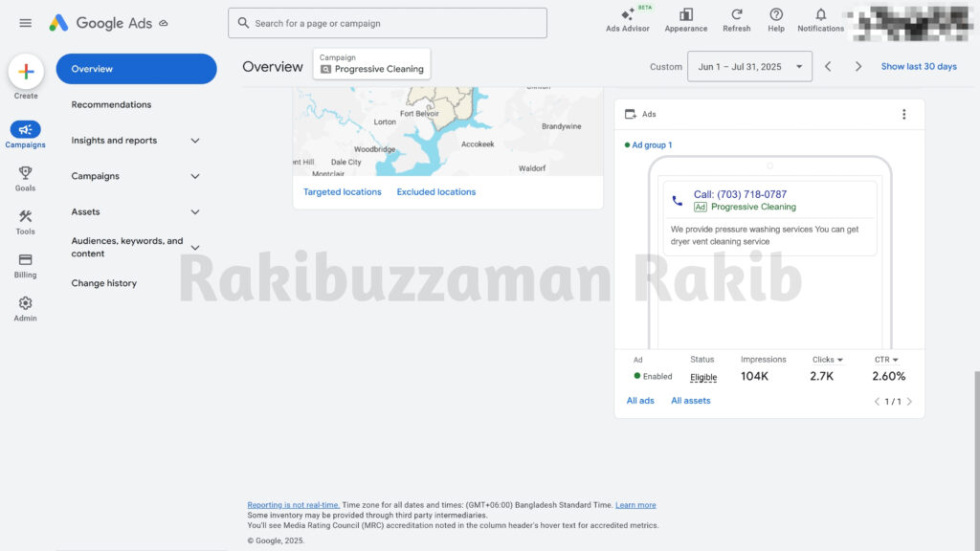Open Appearance settings

[x=685, y=23]
